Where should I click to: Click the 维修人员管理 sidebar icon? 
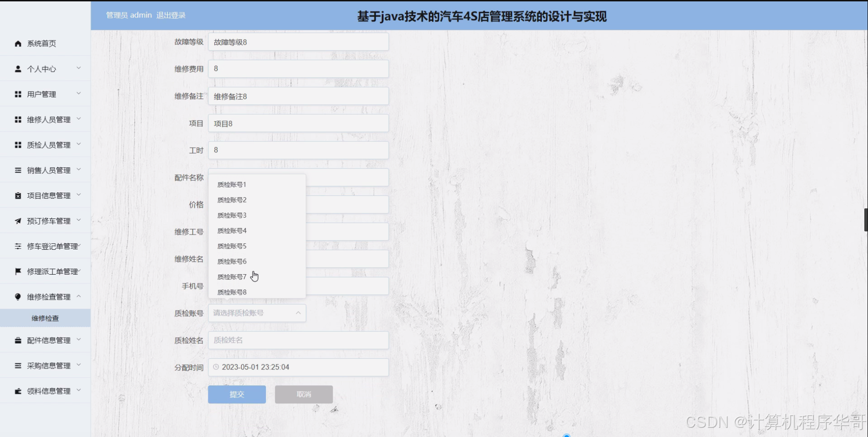(18, 119)
